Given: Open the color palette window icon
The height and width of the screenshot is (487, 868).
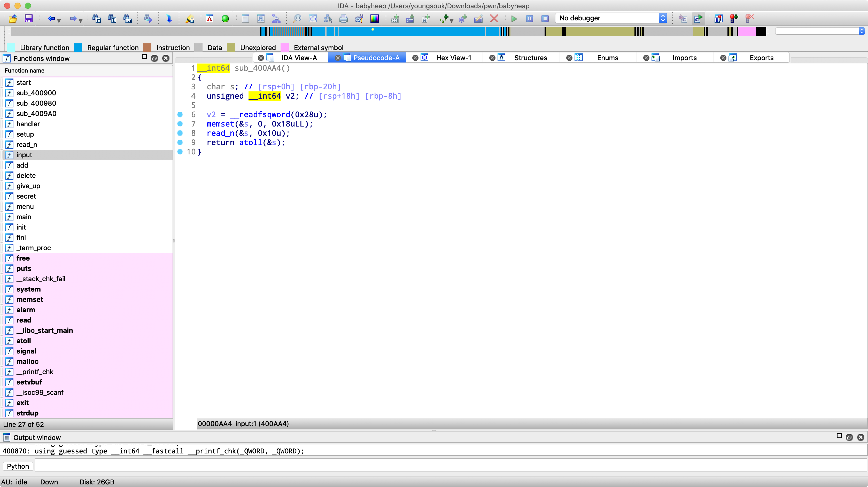Looking at the screenshot, I should (374, 19).
